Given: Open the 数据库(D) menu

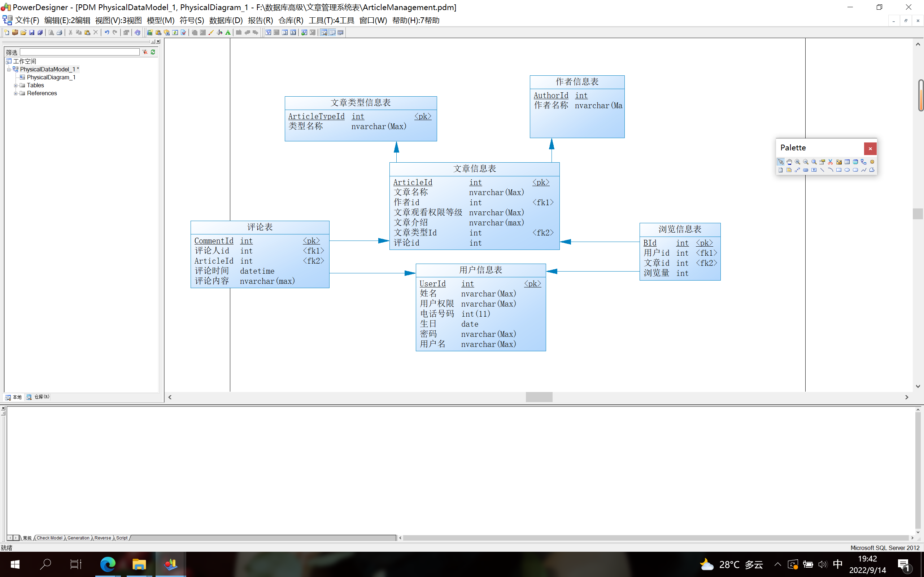Looking at the screenshot, I should point(226,20).
